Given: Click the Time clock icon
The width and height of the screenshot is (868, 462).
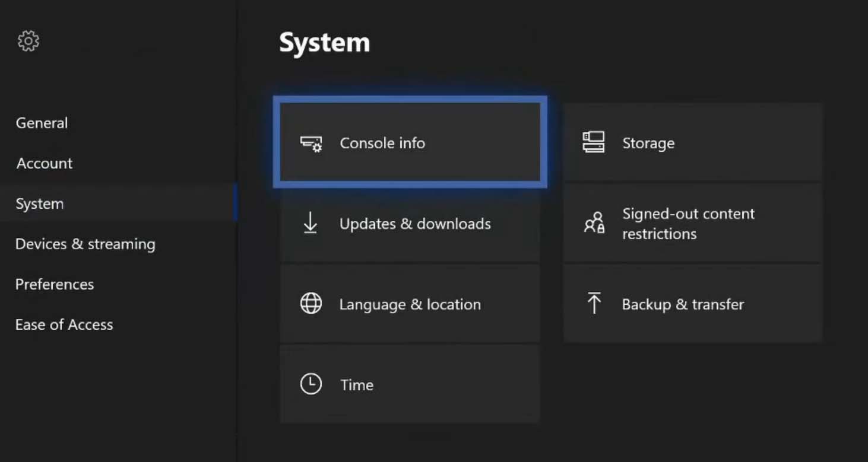Looking at the screenshot, I should (x=311, y=384).
